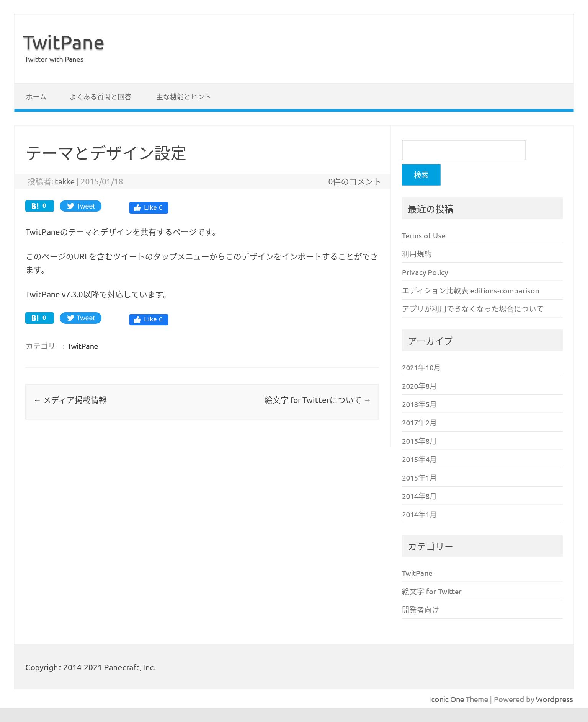
Task: Click the 最近の投稿 widget heading
Action: tap(431, 209)
